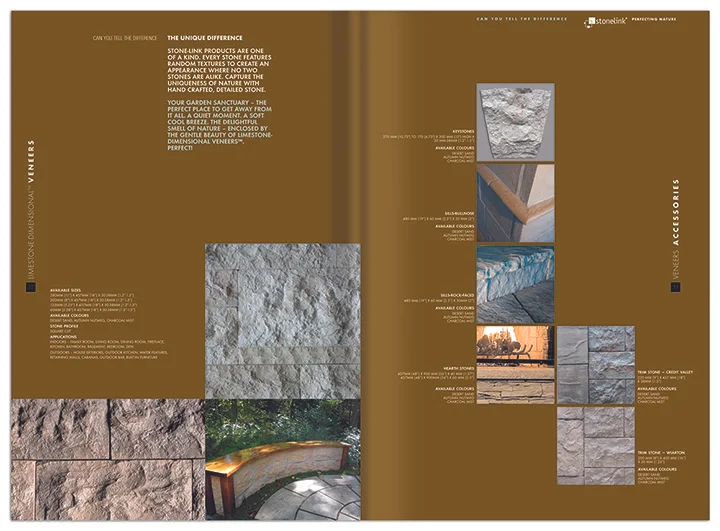Viewport: 720px width, 531px height.
Task: Select "Can you tell the difference" beside Unique Difference heading
Action: (x=125, y=38)
